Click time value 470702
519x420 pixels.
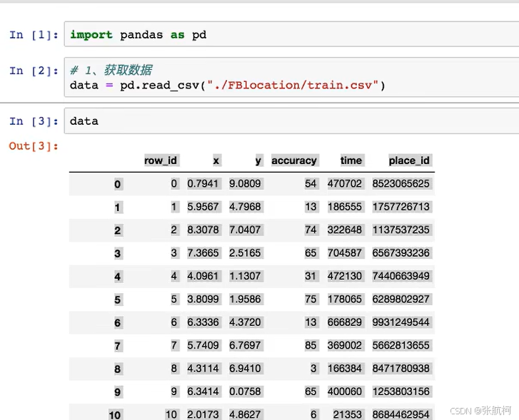[346, 183]
